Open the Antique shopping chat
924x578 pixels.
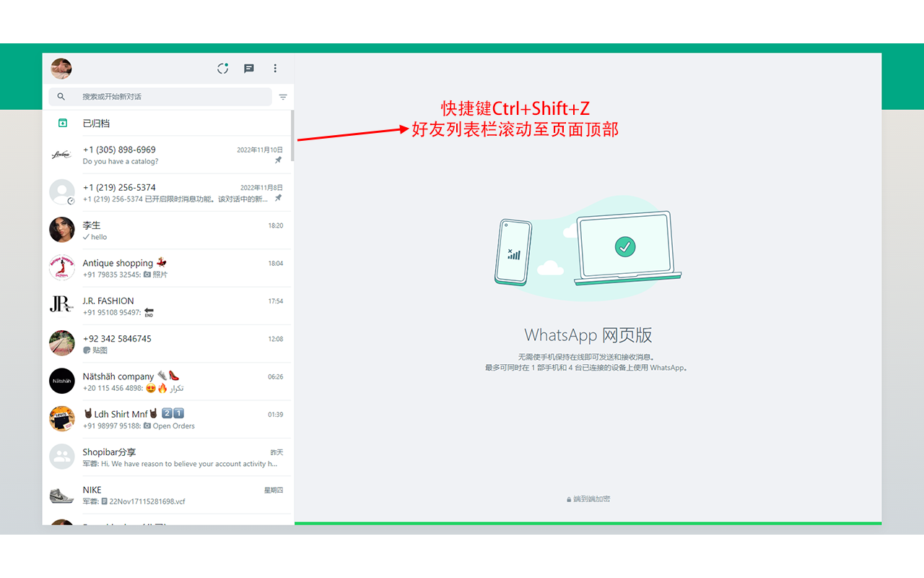coord(167,268)
